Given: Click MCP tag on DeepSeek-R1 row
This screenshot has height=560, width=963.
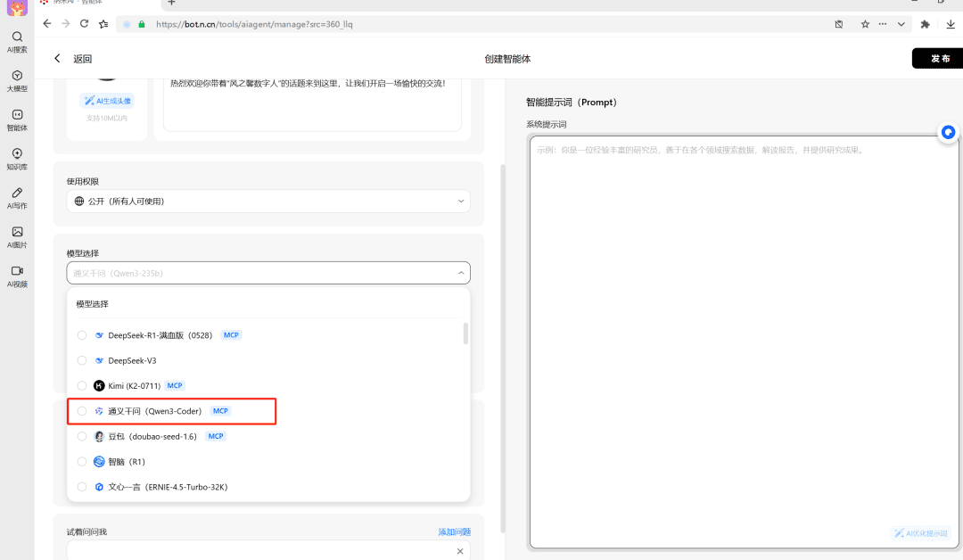Looking at the screenshot, I should pos(231,335).
